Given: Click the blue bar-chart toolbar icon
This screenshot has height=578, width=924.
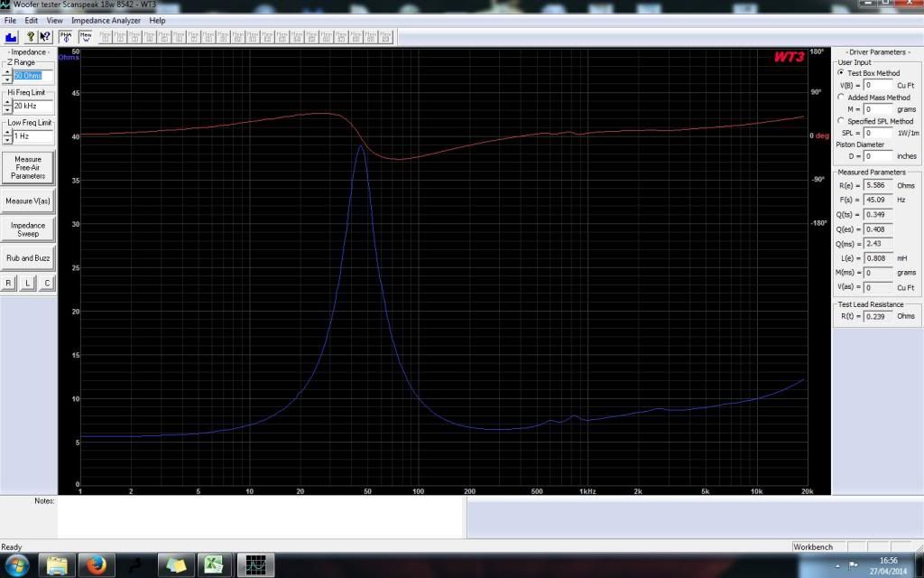Looking at the screenshot, I should click(11, 37).
